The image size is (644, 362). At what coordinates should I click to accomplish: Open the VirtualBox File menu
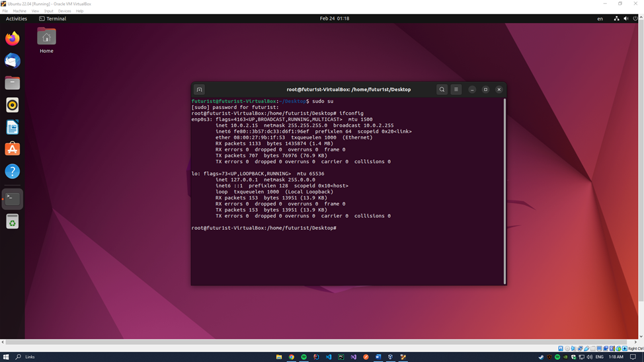coord(5,11)
